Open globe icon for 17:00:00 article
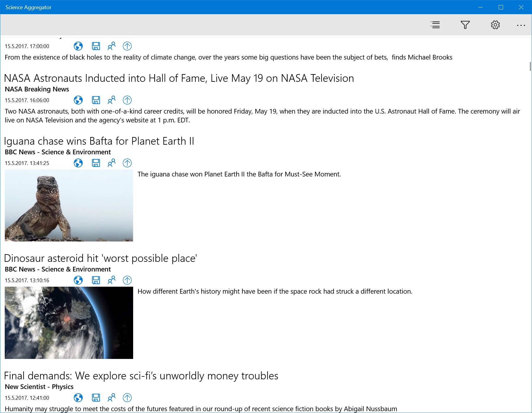Viewport: 532px width, 413px height. tap(78, 46)
